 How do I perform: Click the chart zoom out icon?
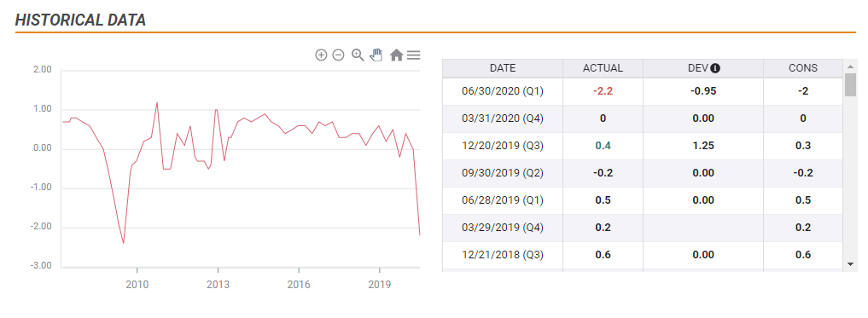click(338, 55)
